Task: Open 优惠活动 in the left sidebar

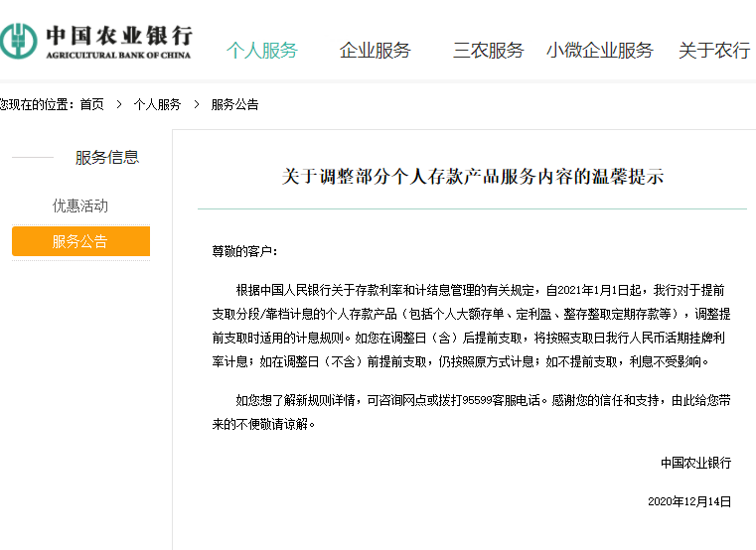Action: (x=80, y=206)
